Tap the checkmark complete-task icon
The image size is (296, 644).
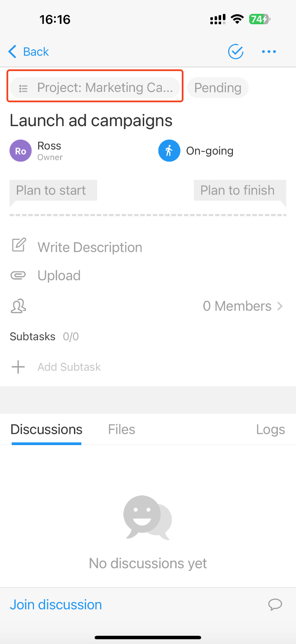coord(236,52)
